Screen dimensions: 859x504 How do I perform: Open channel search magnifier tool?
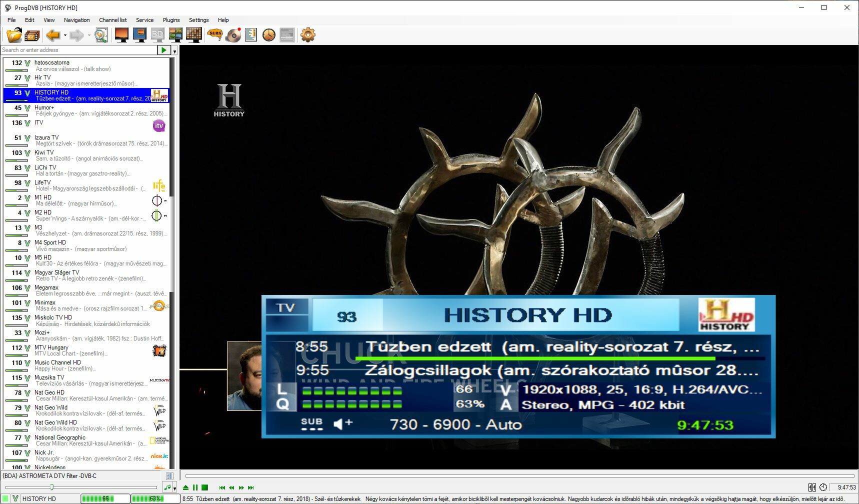[x=101, y=35]
